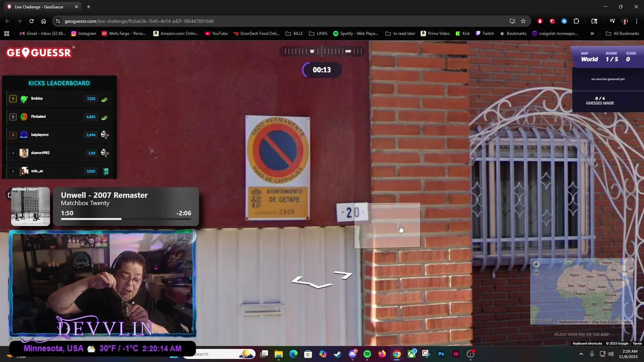Open the 'to read later' bookmark folder
The image size is (644, 362).
(x=400, y=34)
